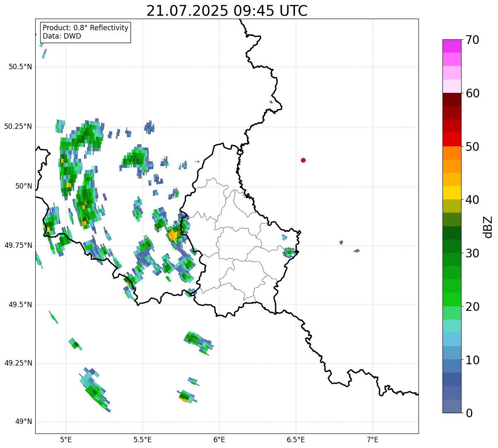This screenshot has height=448, width=498.
Task: Click the 50 value on the colorbar
Action: [x=472, y=147]
